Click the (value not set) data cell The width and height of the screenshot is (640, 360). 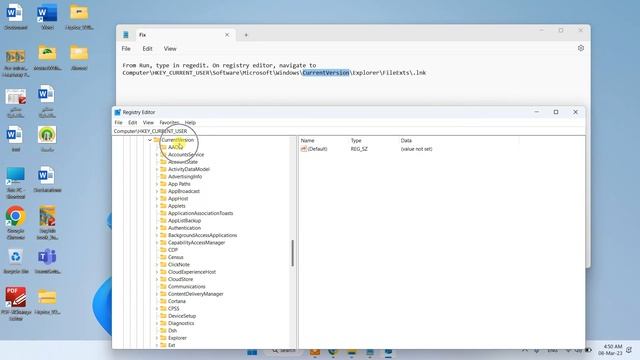416,149
